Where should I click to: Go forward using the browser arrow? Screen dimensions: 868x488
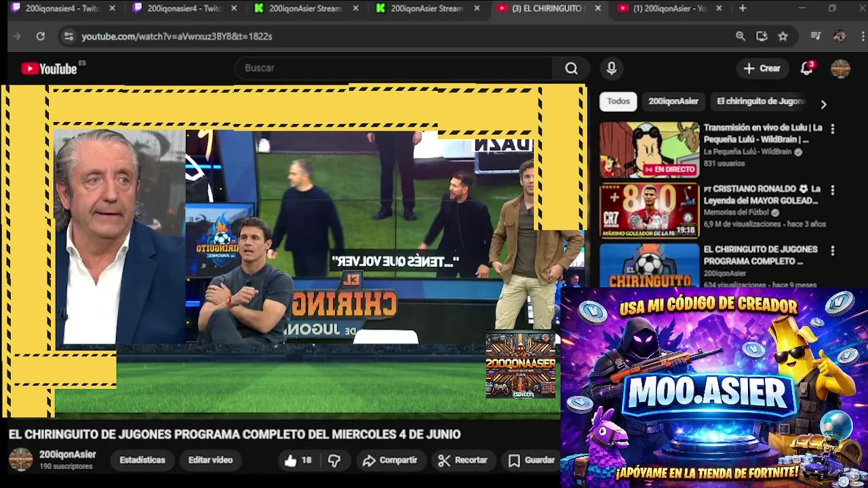(x=17, y=36)
